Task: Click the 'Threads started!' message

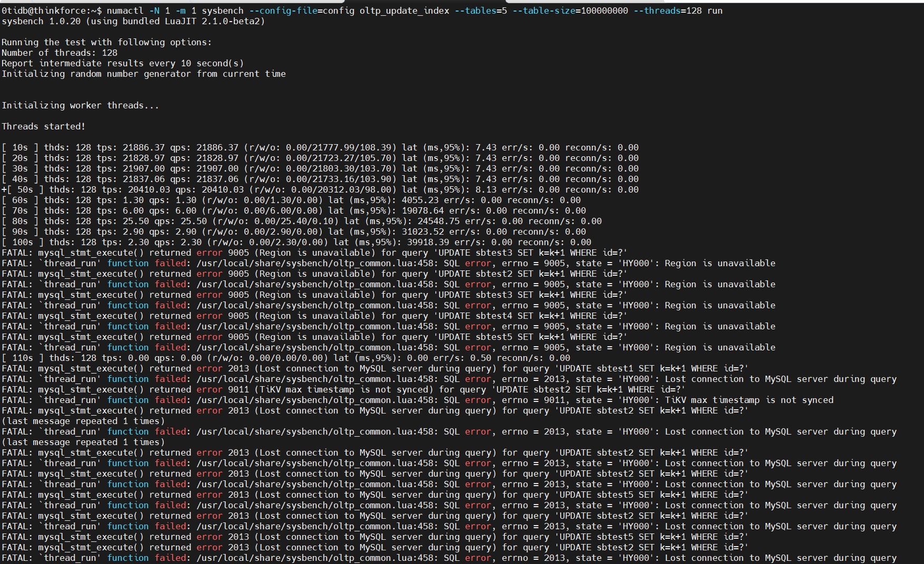Action: [44, 126]
